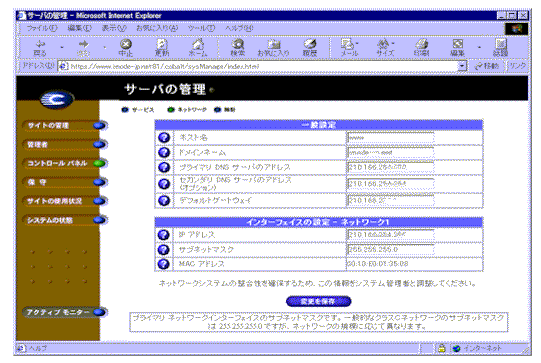
Task: Select the サービス radio option
Action: 125,110
